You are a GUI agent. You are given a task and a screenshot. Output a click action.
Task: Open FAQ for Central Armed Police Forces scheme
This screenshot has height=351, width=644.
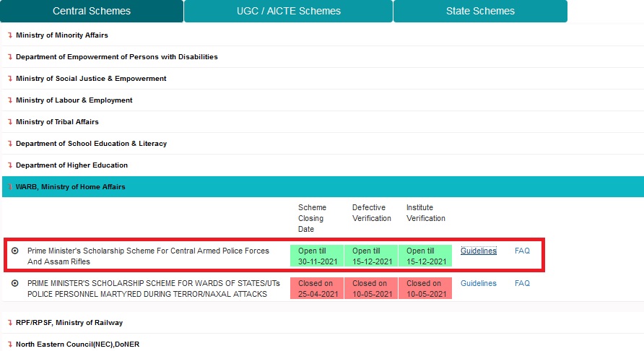click(522, 251)
